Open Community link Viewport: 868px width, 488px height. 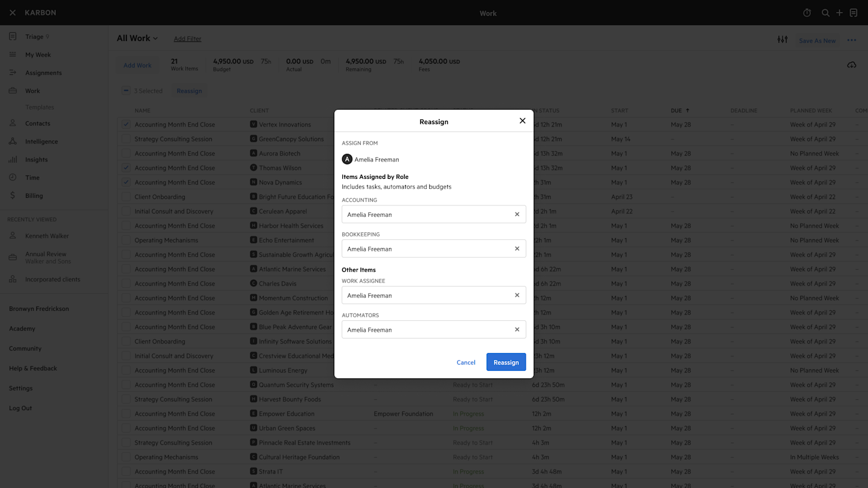click(x=25, y=348)
